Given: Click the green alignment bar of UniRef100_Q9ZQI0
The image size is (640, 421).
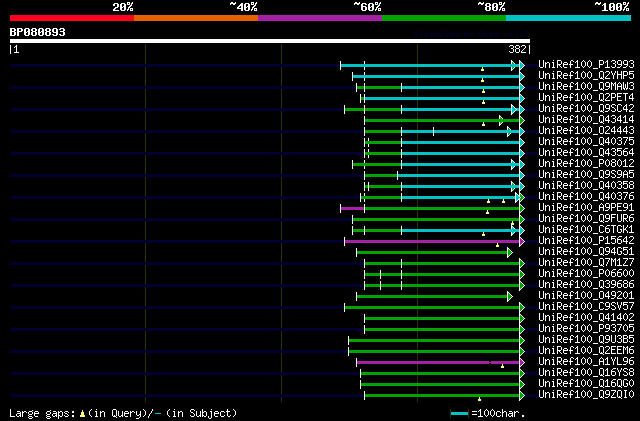Looking at the screenshot, I should (444, 395).
